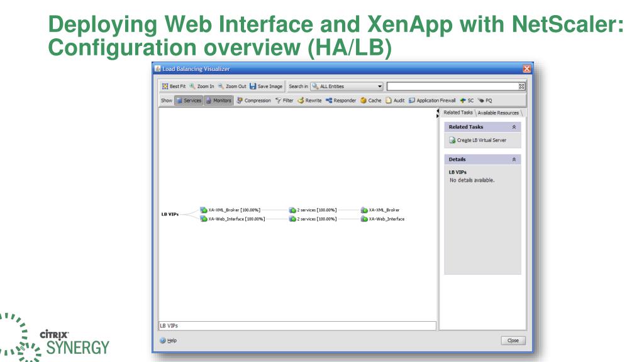644x362 pixels.
Task: Click the icon of XA-XML_Broker [100.00%] node
Action: pyautogui.click(x=204, y=210)
